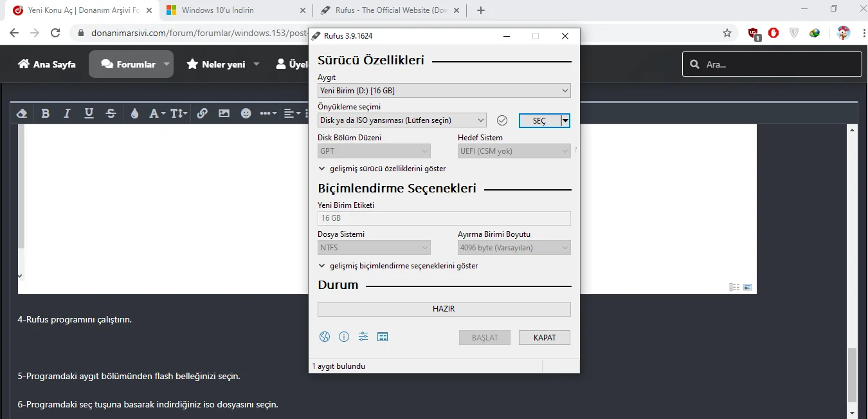The width and height of the screenshot is (868, 419).
Task: Open Rufus language selection globe icon
Action: tap(325, 337)
